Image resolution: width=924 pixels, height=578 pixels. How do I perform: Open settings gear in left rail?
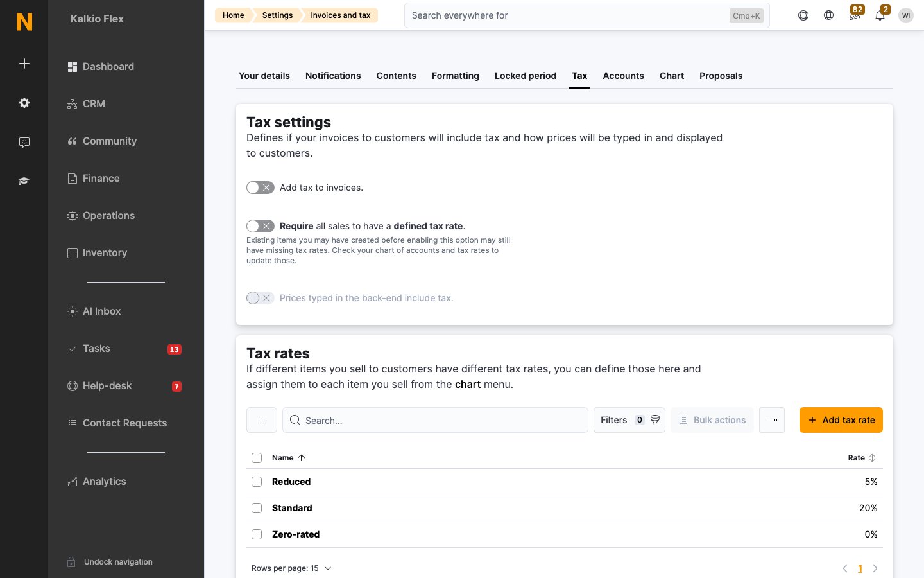coord(24,103)
